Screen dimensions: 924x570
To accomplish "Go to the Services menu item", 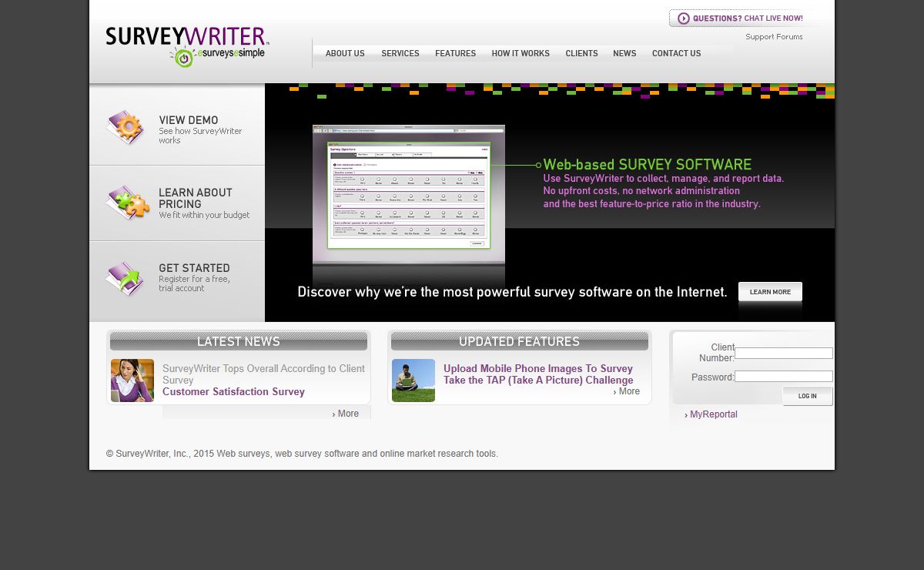I will click(x=400, y=54).
